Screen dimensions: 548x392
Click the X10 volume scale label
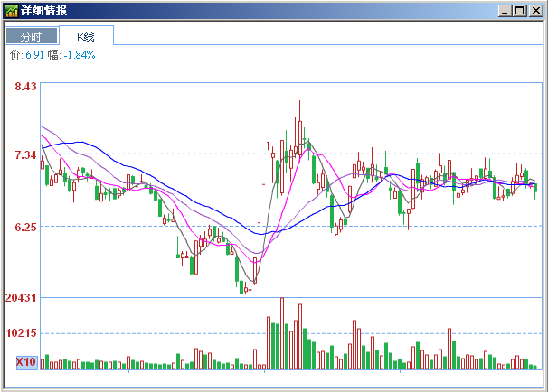[x=26, y=362]
